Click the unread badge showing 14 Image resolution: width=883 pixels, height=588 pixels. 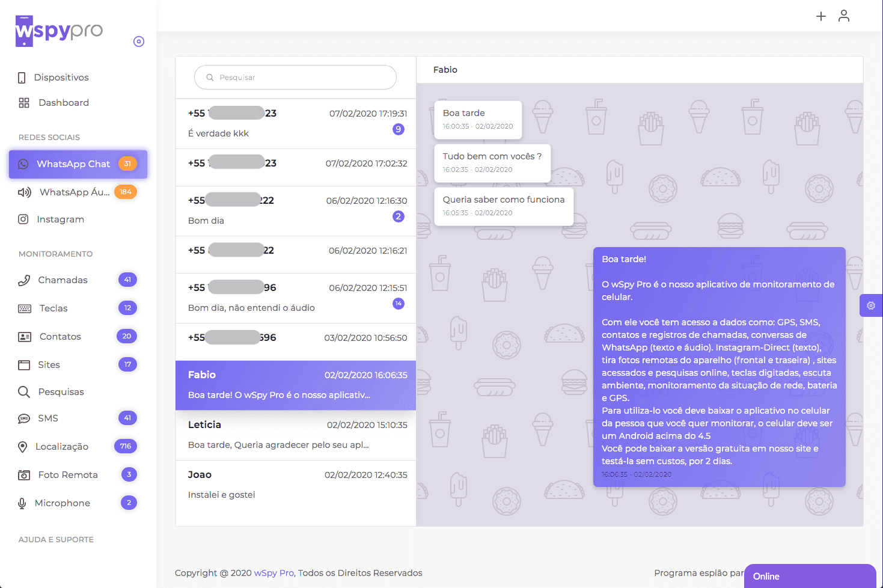[399, 304]
